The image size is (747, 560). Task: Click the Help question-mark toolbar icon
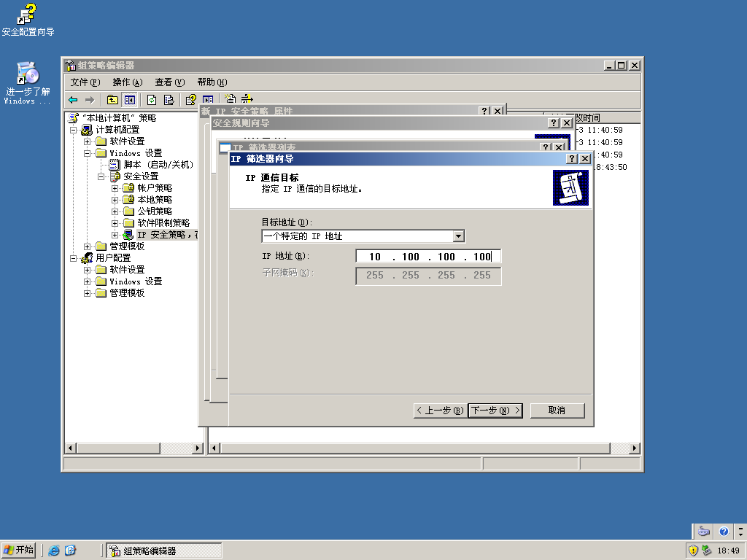(190, 99)
